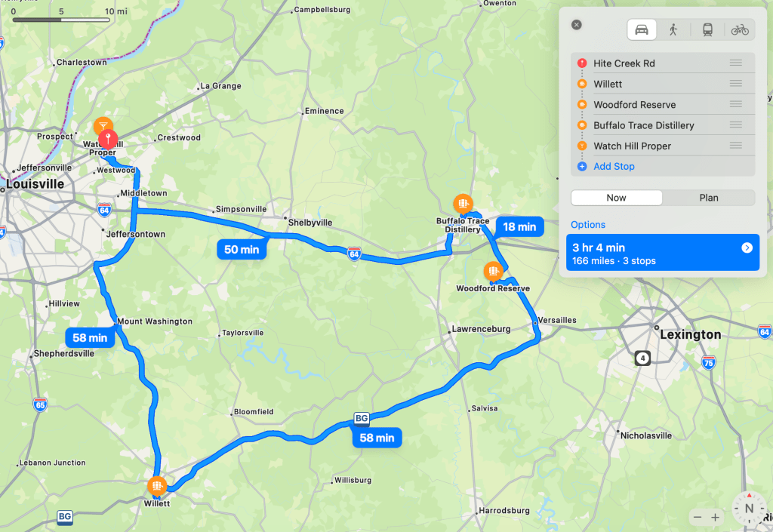This screenshot has width=773, height=532.
Task: Click the 18 min route segment label
Action: point(519,226)
